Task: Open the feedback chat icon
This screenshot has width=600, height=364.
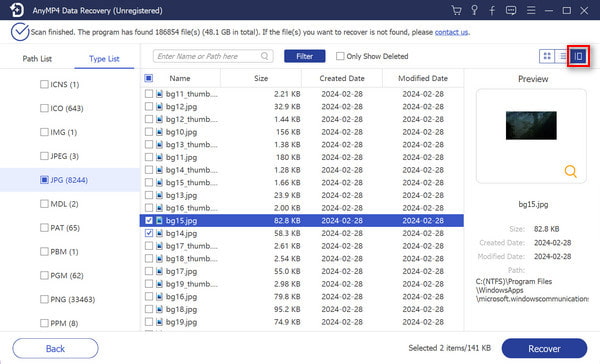Action: click(511, 10)
